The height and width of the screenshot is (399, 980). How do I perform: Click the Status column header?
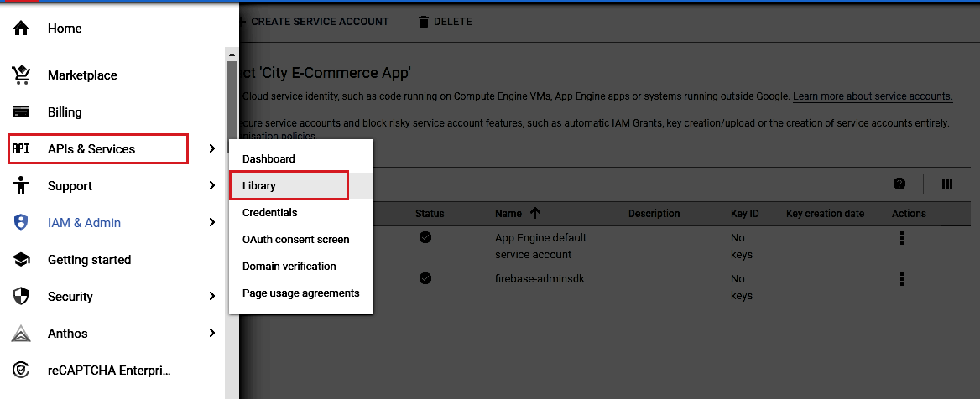[x=430, y=213]
